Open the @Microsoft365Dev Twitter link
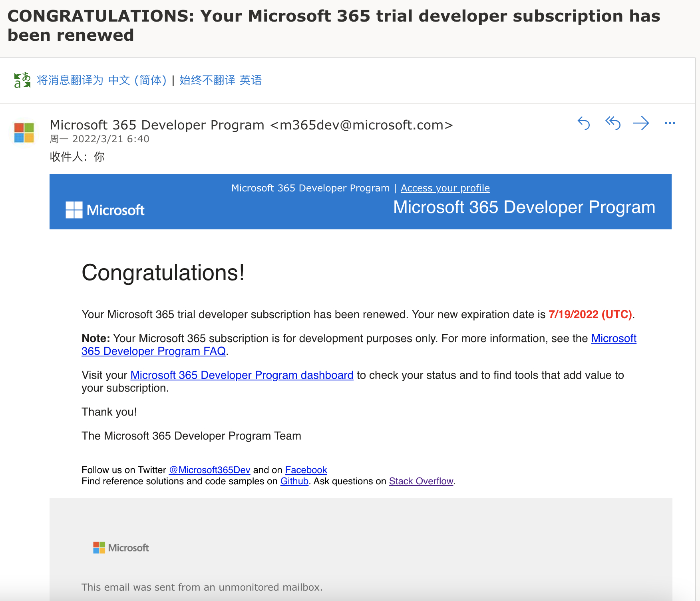 [x=210, y=470]
